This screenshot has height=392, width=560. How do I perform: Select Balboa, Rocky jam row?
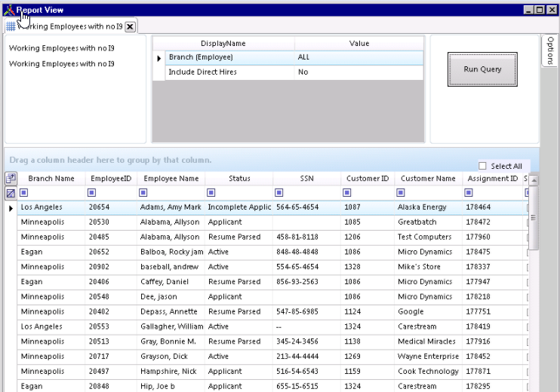pyautogui.click(x=272, y=253)
